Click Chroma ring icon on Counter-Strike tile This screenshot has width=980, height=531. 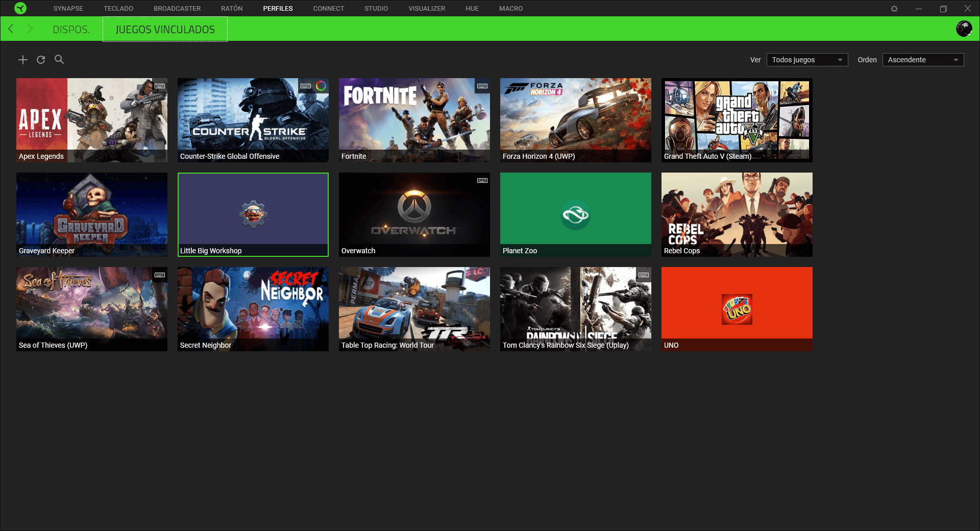(321, 86)
